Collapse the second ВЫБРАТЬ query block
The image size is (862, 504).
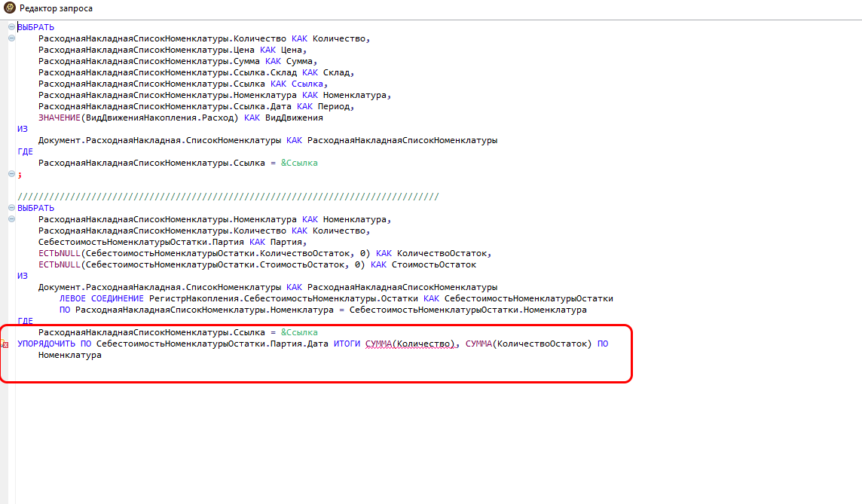coord(11,208)
